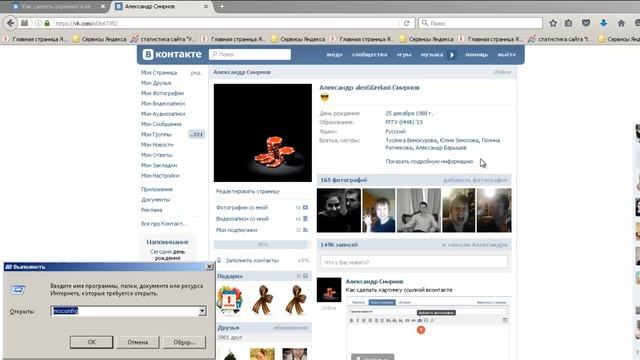
Task: Open Мои Настройки in the left menu
Action: click(160, 176)
